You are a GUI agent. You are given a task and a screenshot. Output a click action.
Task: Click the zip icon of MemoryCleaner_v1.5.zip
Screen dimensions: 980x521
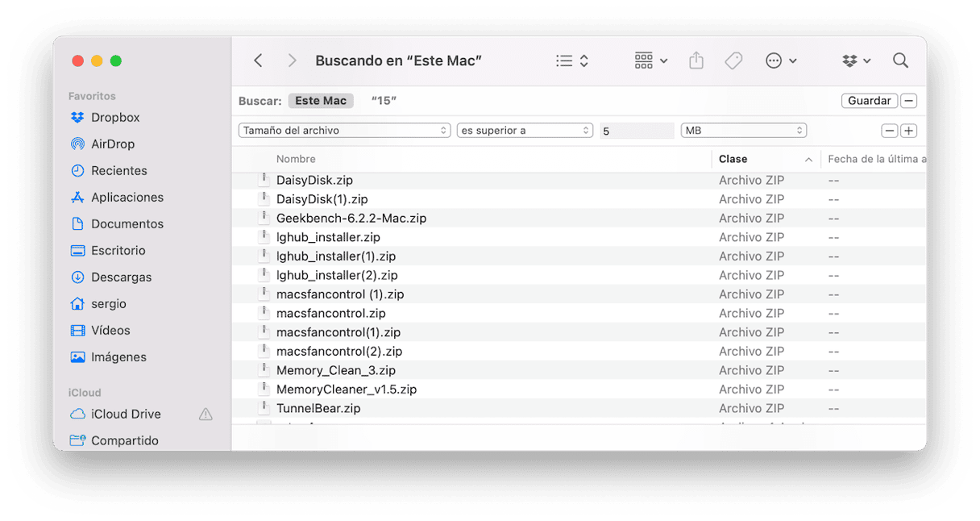click(264, 389)
